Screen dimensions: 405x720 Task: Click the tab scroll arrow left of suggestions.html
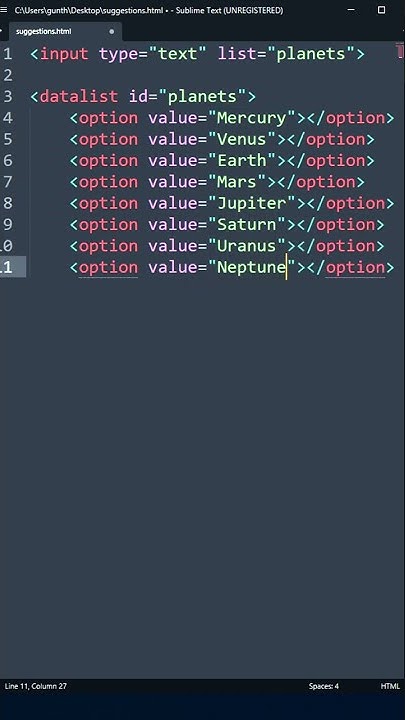(x=1, y=32)
